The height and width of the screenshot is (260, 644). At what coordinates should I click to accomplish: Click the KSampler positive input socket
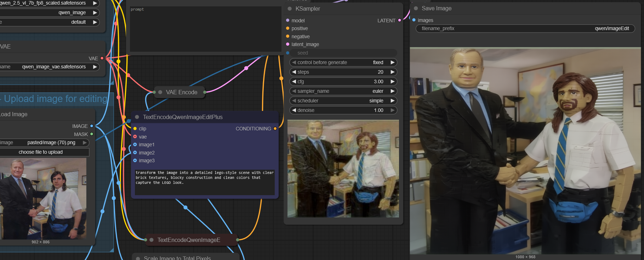click(287, 28)
